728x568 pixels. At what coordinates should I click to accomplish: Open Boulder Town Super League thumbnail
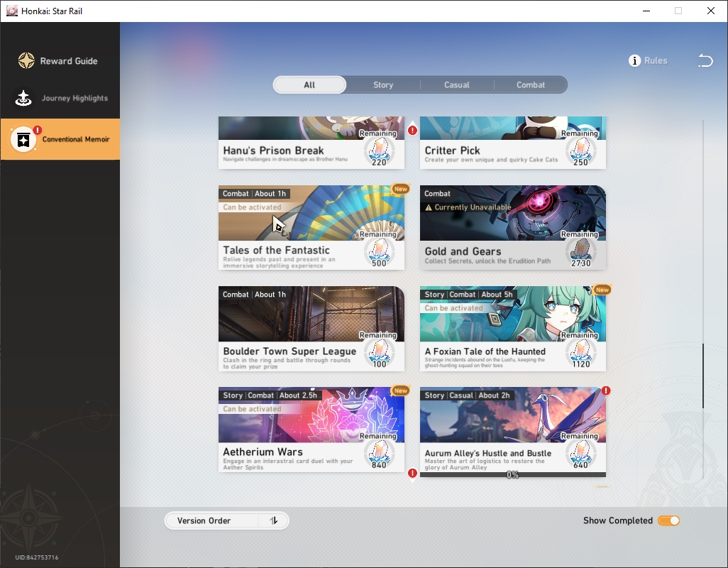[311, 314]
